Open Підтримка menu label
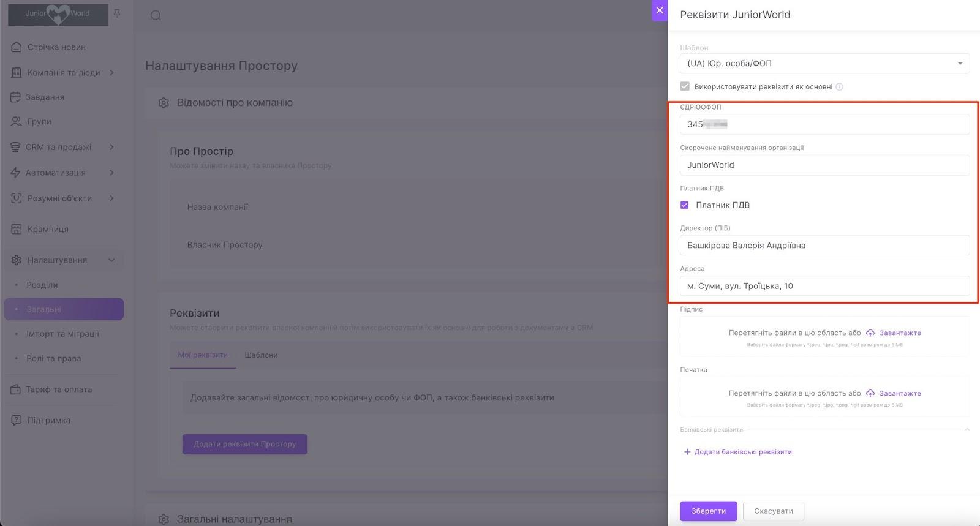 point(49,420)
